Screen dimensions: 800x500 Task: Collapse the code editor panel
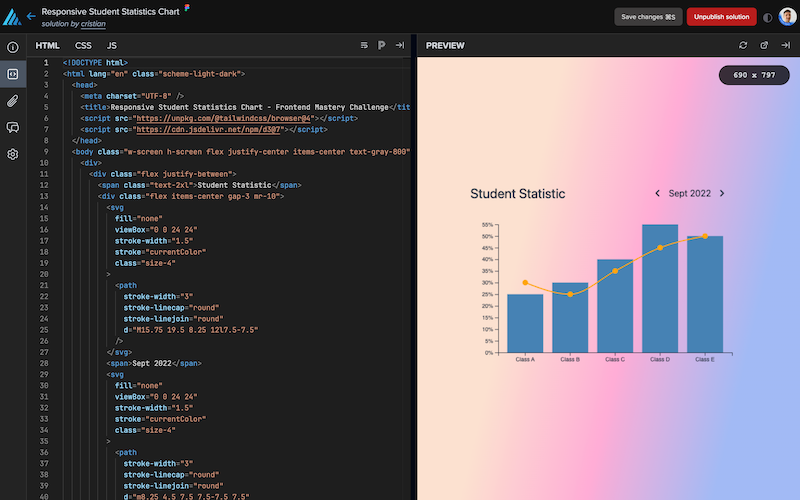pyautogui.click(x=399, y=45)
